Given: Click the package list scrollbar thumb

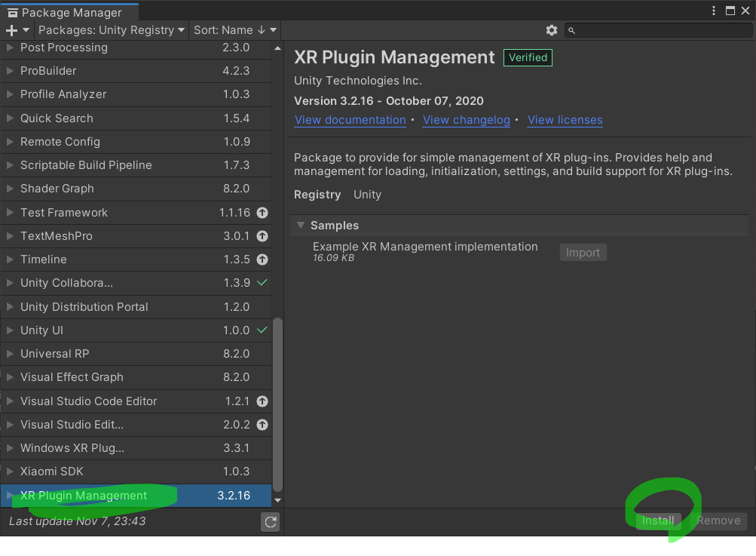Looking at the screenshot, I should point(277,404).
